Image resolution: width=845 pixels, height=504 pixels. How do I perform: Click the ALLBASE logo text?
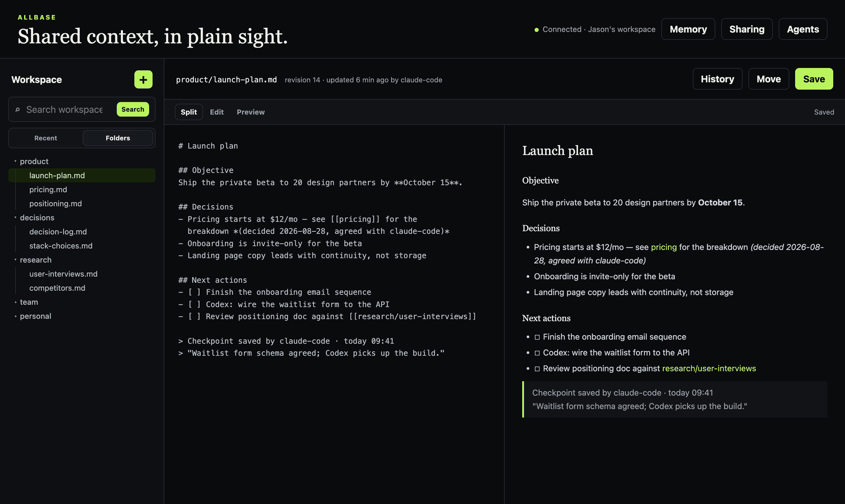(37, 17)
